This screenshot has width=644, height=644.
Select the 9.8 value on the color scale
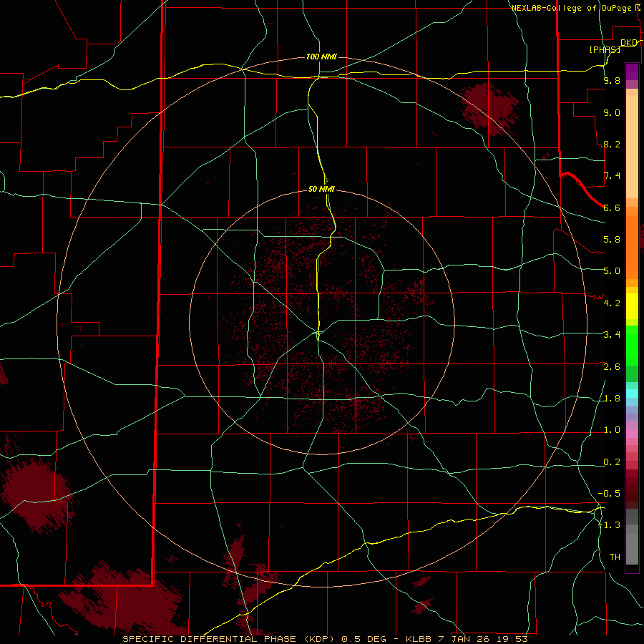click(x=612, y=81)
